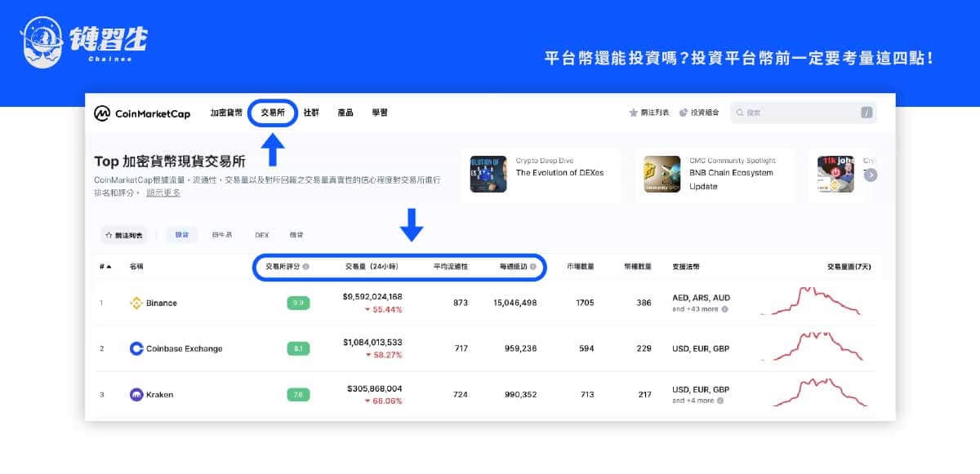Click the 支援法幣 column header
Image resolution: width=980 pixels, height=474 pixels.
686,267
